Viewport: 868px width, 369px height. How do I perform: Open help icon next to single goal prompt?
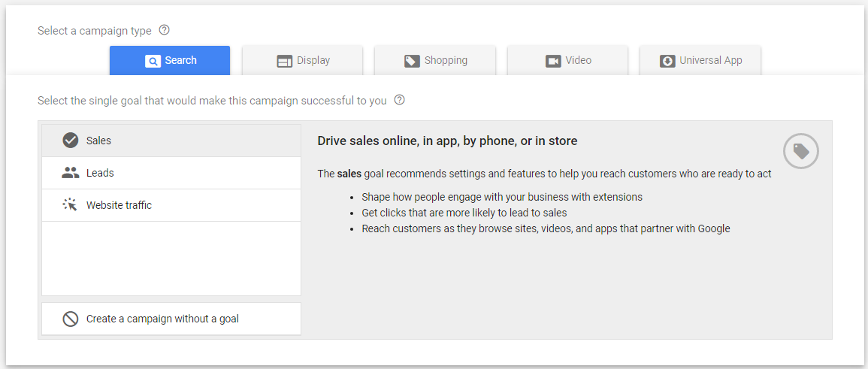point(400,100)
